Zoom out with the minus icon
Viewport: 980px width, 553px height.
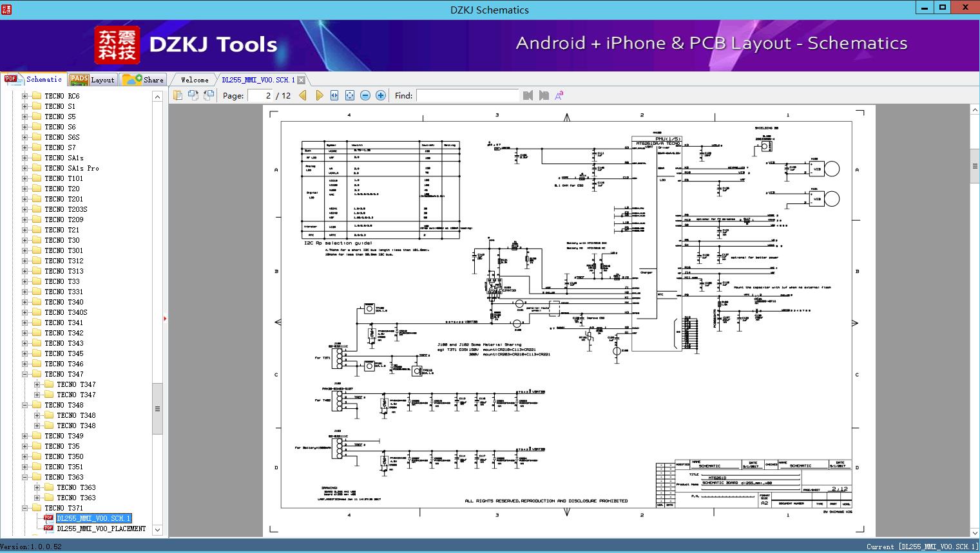[x=365, y=95]
